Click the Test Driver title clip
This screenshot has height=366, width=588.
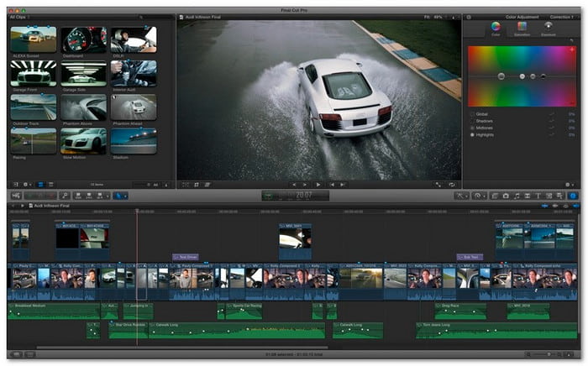coord(185,257)
